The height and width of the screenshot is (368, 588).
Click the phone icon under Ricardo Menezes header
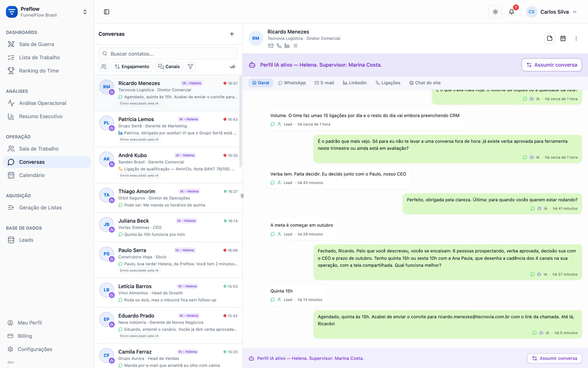coord(279,46)
